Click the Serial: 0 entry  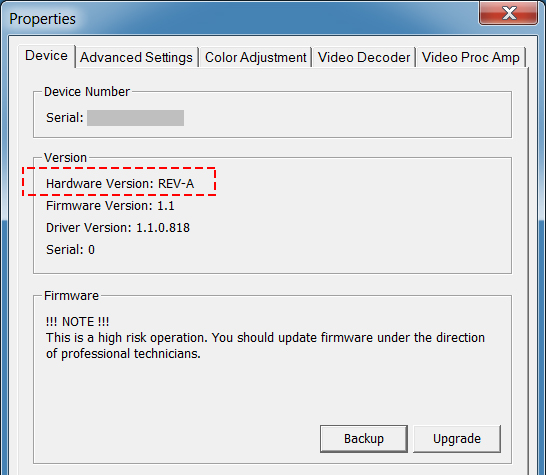click(x=70, y=250)
